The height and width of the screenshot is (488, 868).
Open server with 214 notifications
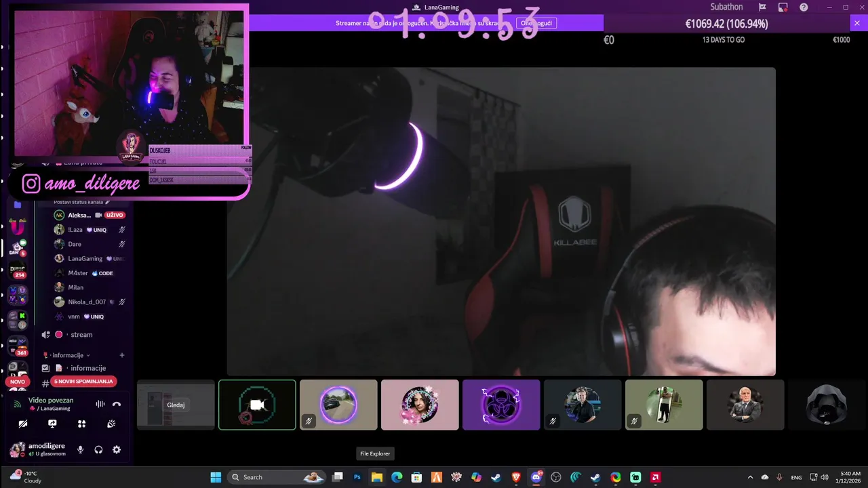click(x=18, y=271)
